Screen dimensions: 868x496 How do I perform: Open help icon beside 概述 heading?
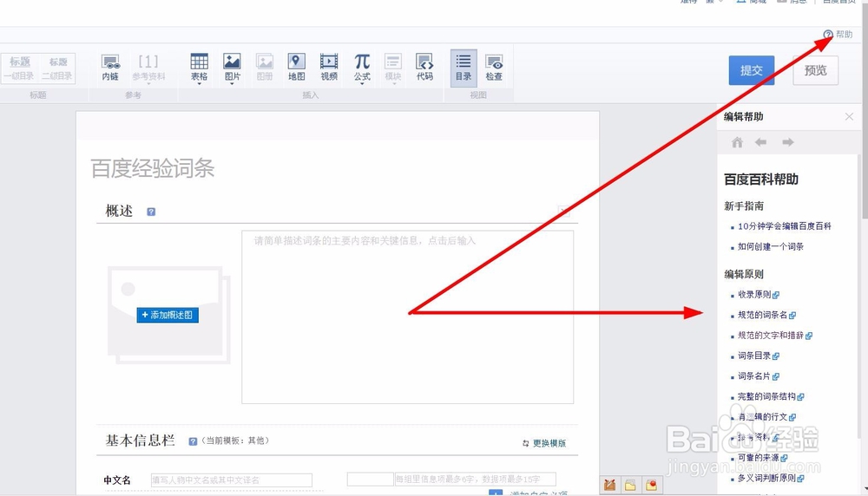151,212
